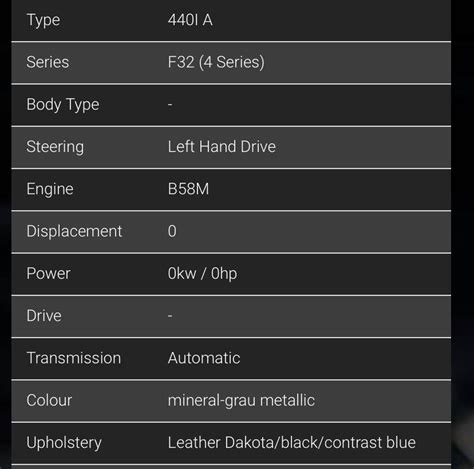Select the Type row label
Viewport: 474px width, 469px height.
[x=43, y=20]
